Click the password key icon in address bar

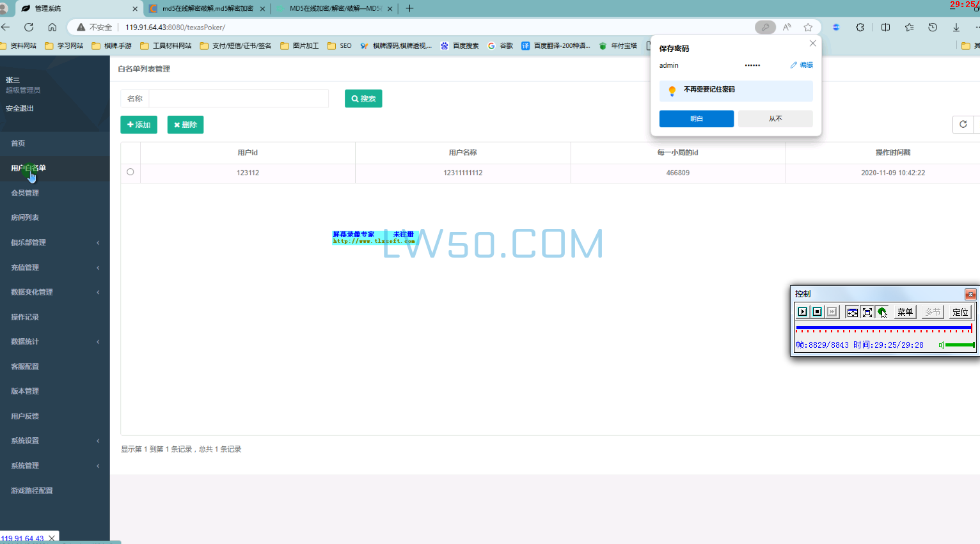[x=765, y=27]
